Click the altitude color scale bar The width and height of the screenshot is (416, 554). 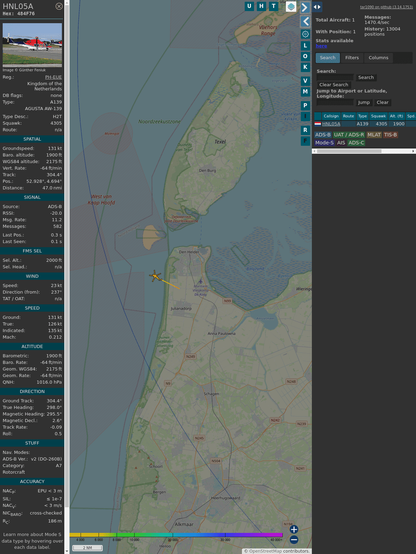point(176,535)
